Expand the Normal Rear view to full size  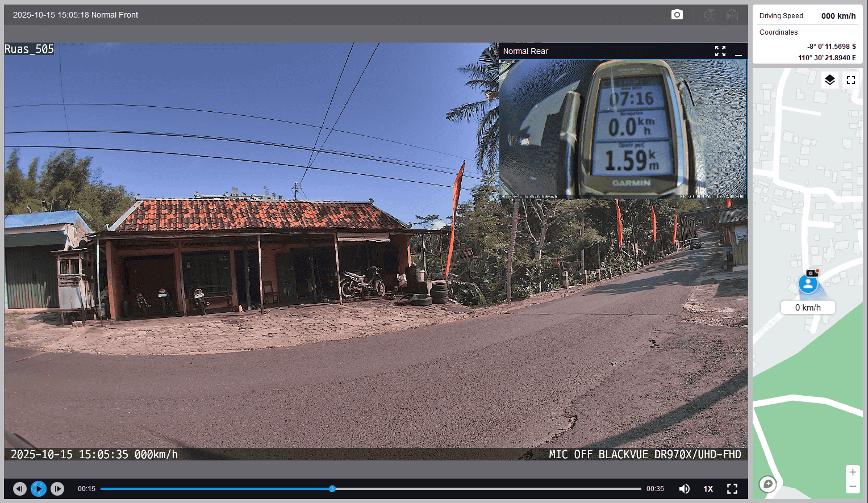(720, 51)
